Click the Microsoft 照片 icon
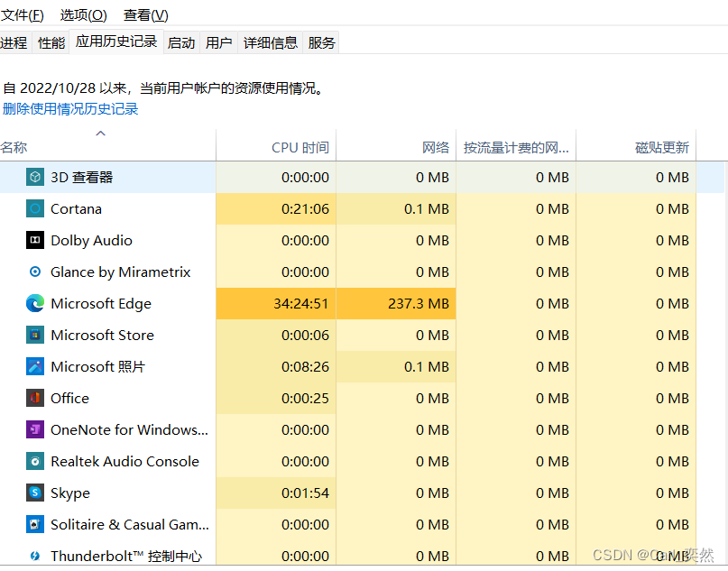Screen dimensions: 728x571 click(35, 367)
